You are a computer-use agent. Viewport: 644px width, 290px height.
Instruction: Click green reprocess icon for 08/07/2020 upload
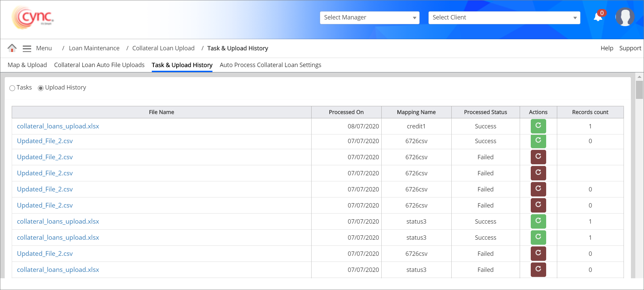pos(538,126)
